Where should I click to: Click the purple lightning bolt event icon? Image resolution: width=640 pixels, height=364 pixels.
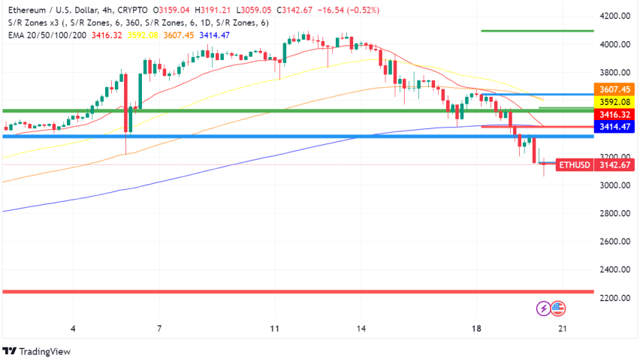pos(543,308)
